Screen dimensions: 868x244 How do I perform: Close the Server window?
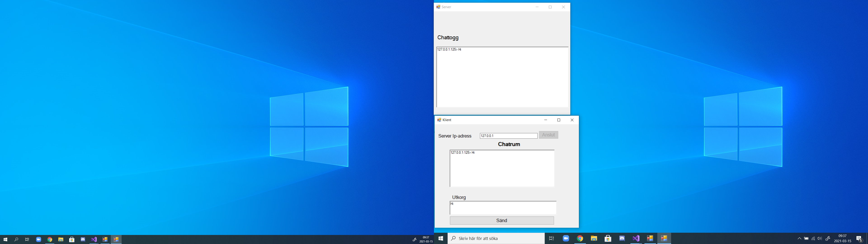click(563, 7)
